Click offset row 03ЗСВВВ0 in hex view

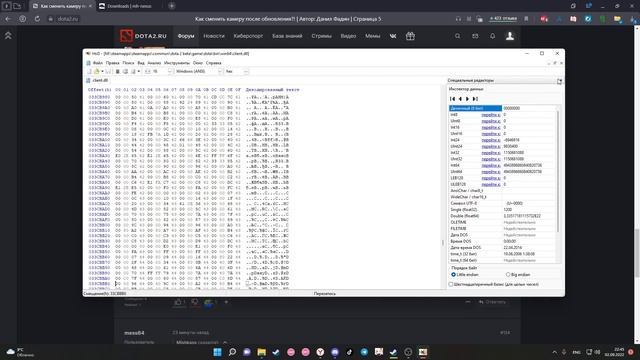pyautogui.click(x=99, y=283)
